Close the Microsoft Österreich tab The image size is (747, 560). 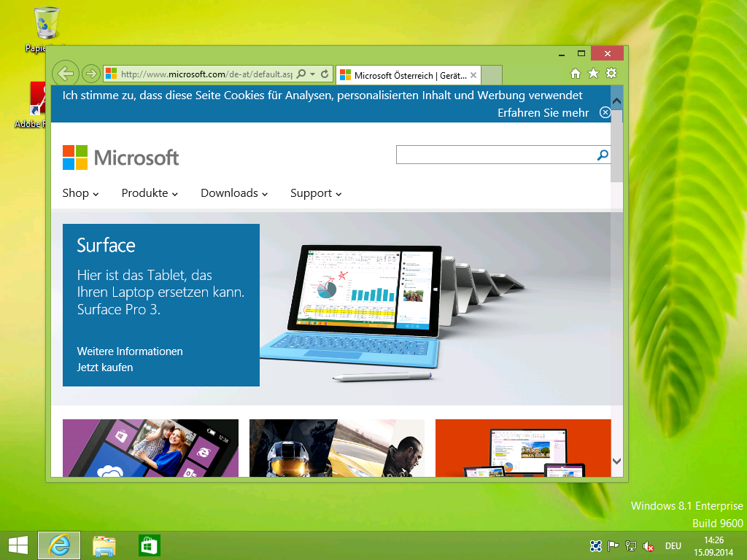pos(473,75)
